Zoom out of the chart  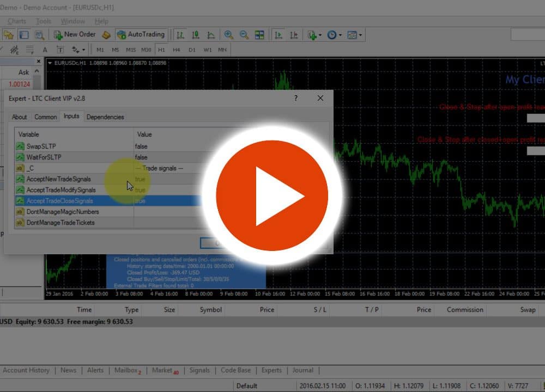244,35
